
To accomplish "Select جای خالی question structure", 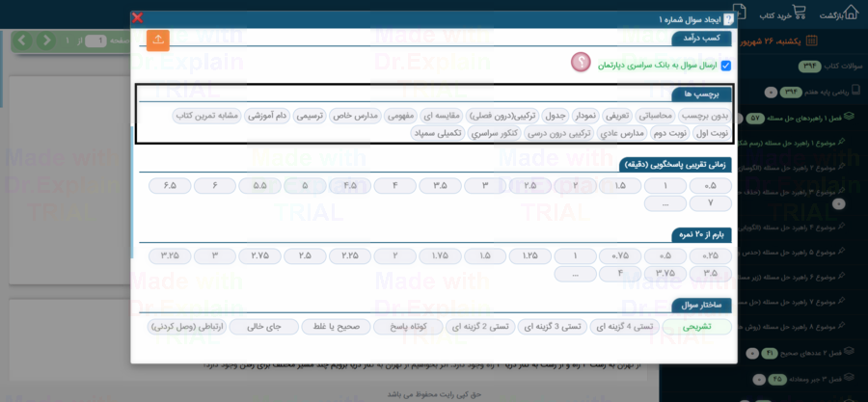I will pos(263,327).
